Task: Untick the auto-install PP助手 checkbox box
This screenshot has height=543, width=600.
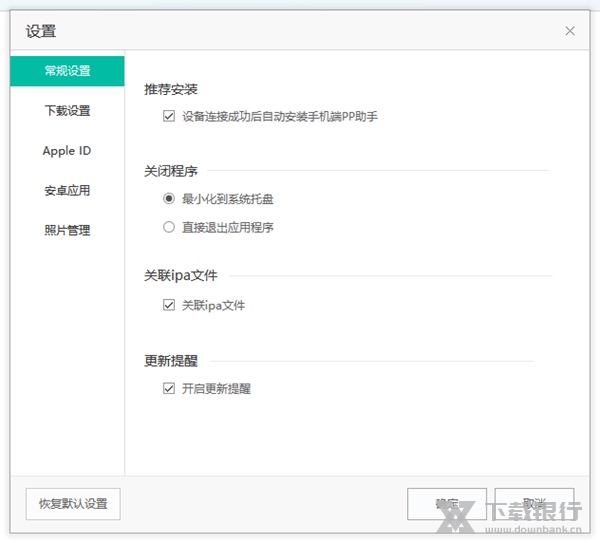Action: click(169, 117)
